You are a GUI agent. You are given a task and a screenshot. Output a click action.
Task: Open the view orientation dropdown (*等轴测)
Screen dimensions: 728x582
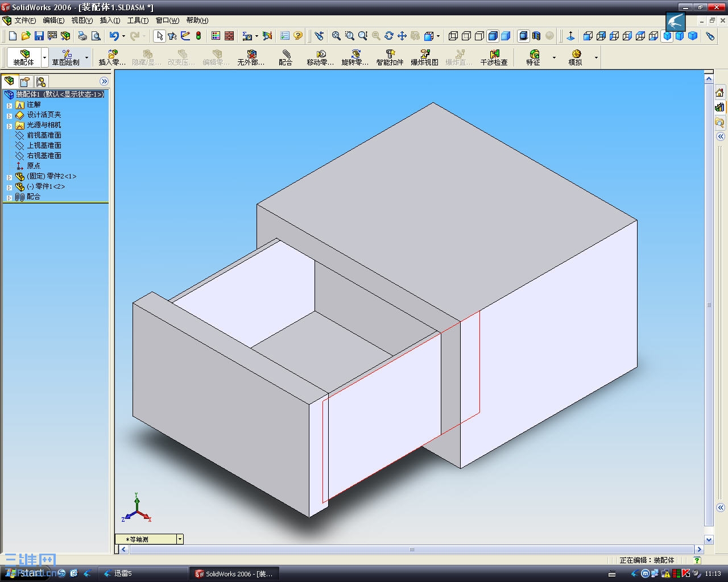[x=180, y=539]
